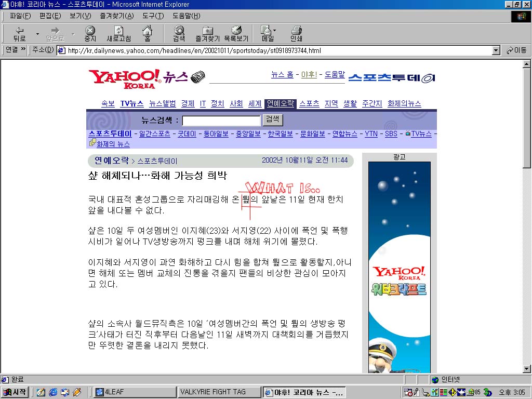Show History (목록보기) toolbar icon
The image size is (532, 399).
coord(236,34)
